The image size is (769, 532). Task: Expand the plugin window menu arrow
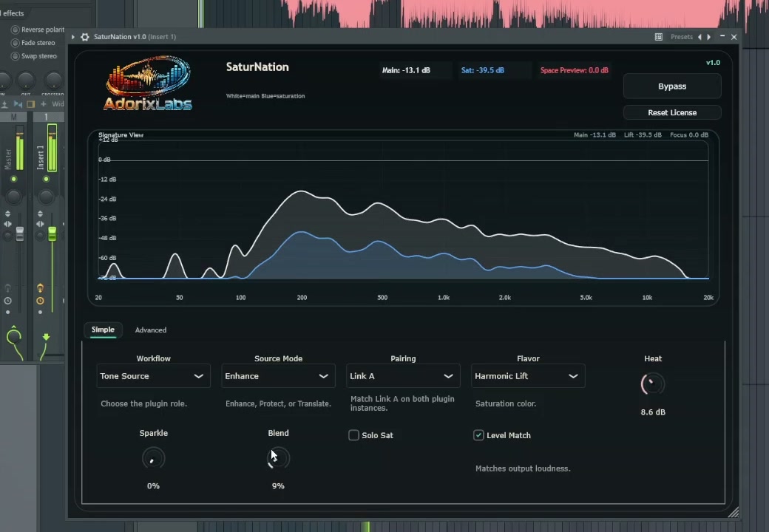[x=73, y=37]
